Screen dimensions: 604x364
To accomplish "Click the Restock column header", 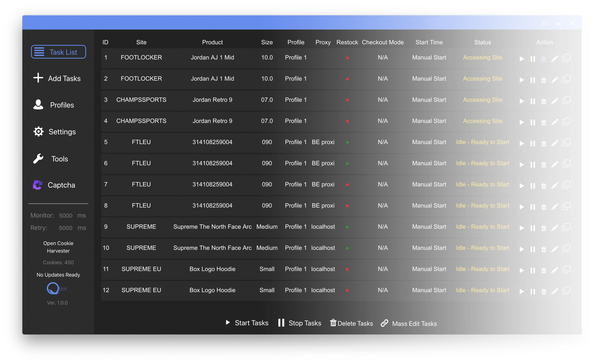I will [347, 42].
